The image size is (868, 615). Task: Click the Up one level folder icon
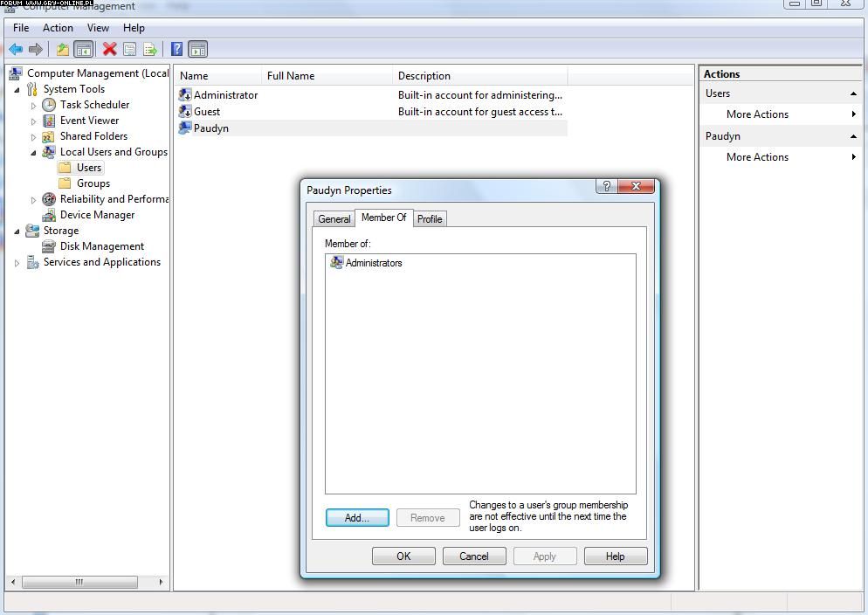63,49
